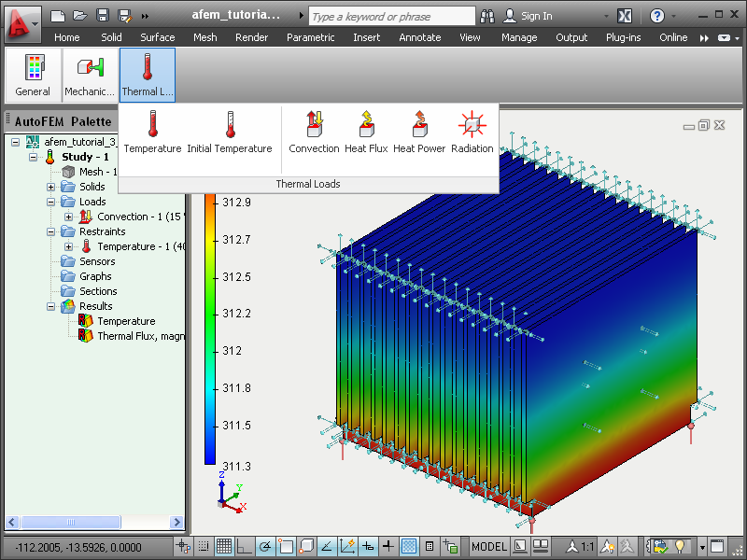Collapse the Restraints folder
Image resolution: width=747 pixels, height=560 pixels.
51,231
